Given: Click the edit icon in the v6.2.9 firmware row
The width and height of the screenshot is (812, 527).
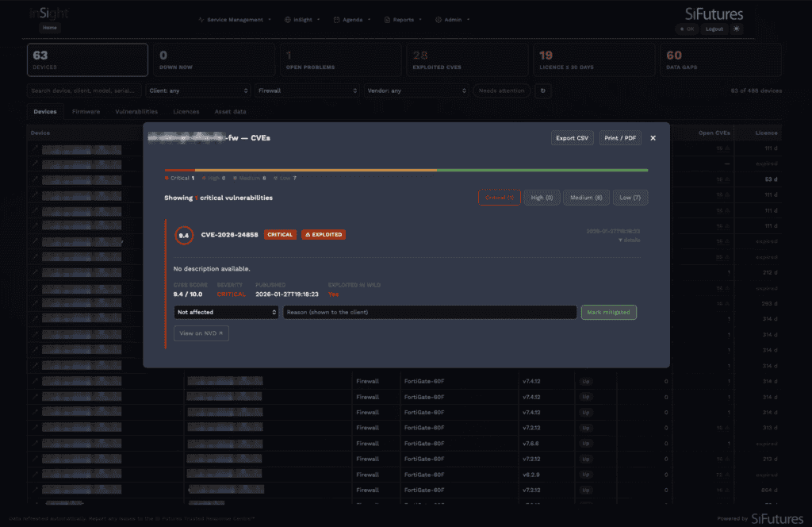Looking at the screenshot, I should [35, 474].
